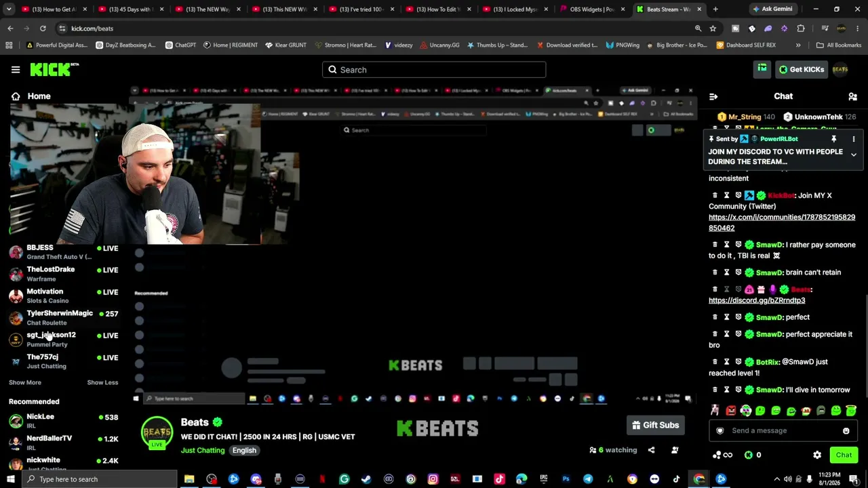Open the Kick hamburger sidebar menu
This screenshot has height=488, width=868.
(16, 69)
